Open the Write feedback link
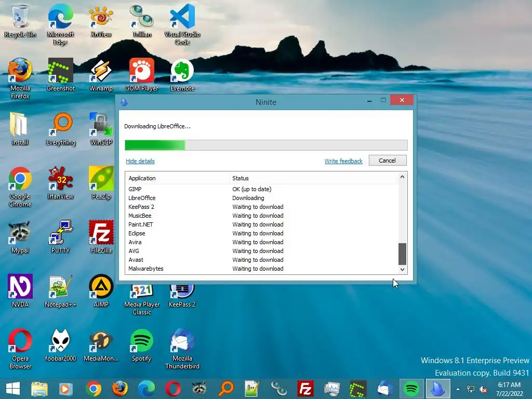 (x=343, y=161)
